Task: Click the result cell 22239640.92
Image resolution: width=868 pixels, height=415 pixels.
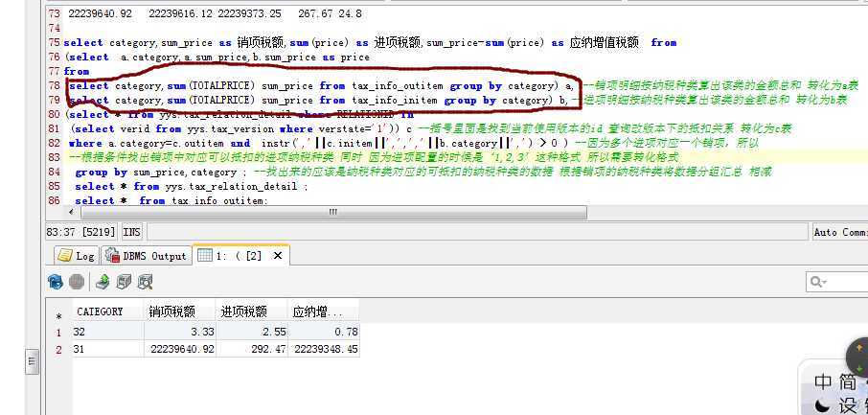Action: (180, 349)
